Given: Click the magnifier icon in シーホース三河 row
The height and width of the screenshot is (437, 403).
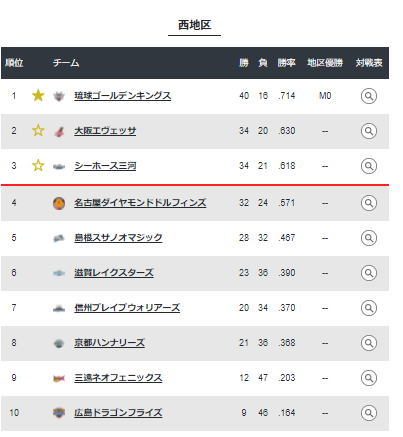Looking at the screenshot, I should click(369, 166).
